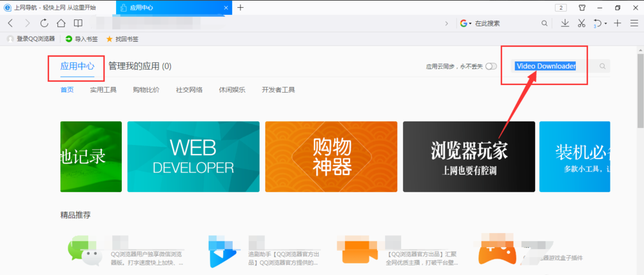644x275 pixels.
Task: Close the 应用中心 tab
Action: point(226,8)
